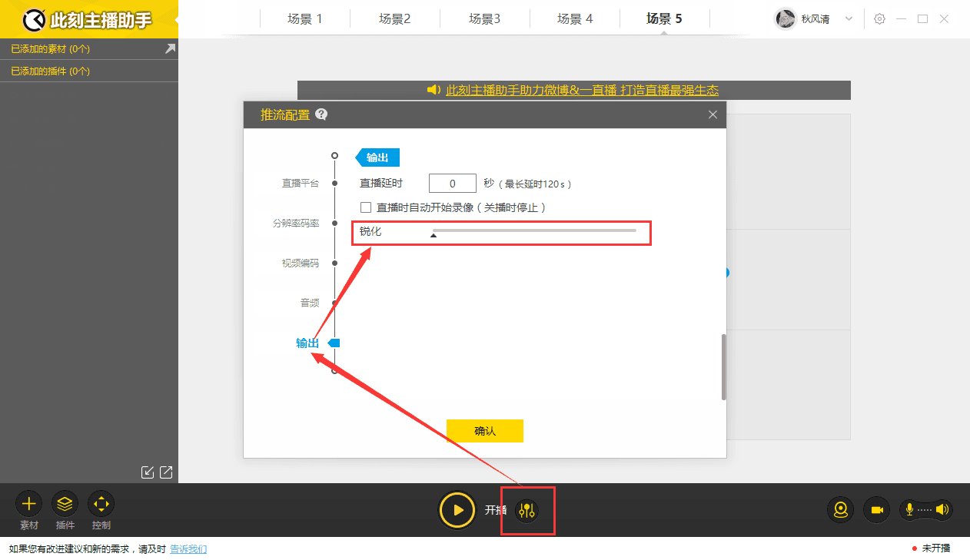The height and width of the screenshot is (560, 970).
Task: Click the speaker volume icon
Action: pyautogui.click(x=943, y=509)
